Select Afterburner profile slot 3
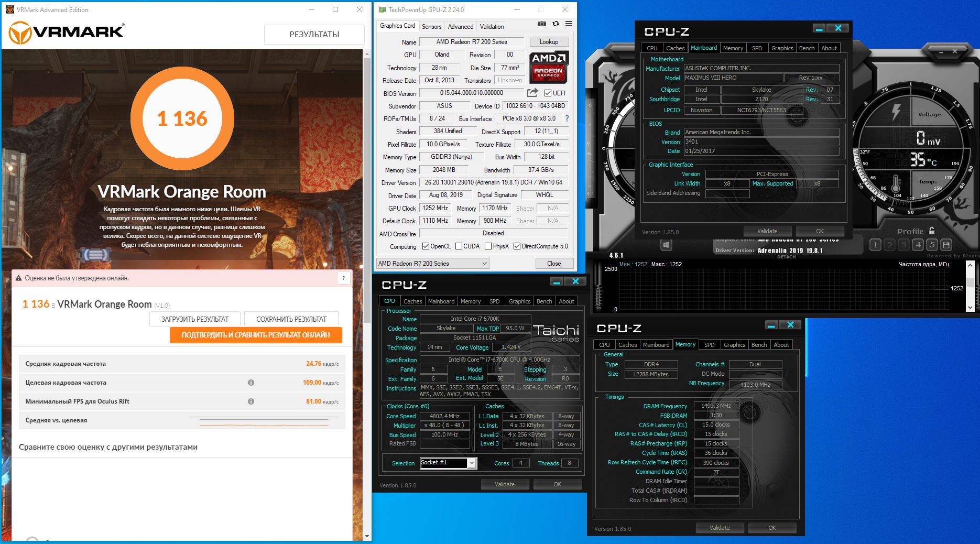 tap(903, 245)
